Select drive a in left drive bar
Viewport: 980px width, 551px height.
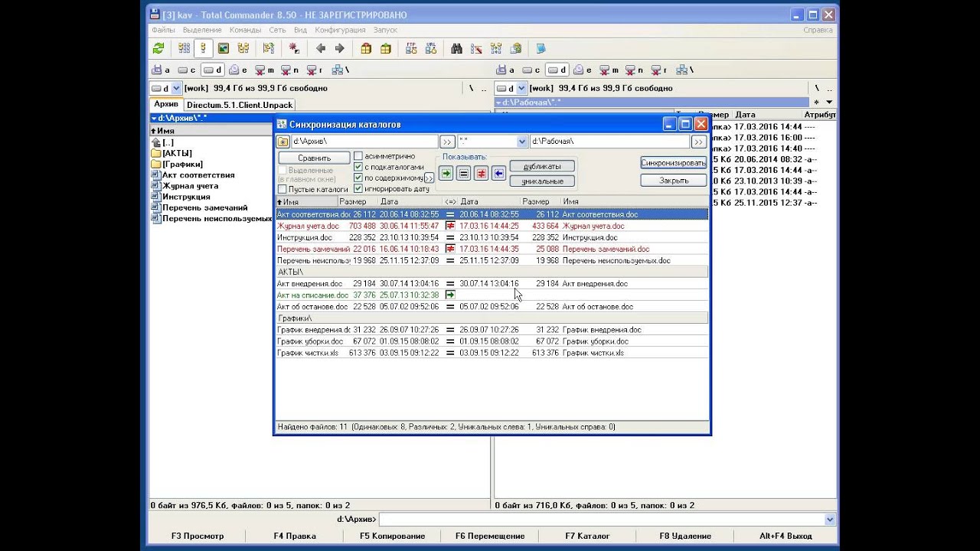click(x=162, y=70)
